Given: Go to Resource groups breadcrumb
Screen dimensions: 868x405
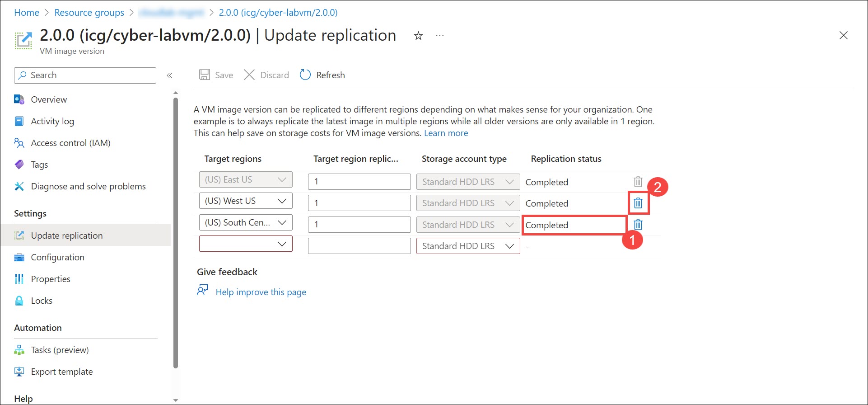Looking at the screenshot, I should point(89,13).
